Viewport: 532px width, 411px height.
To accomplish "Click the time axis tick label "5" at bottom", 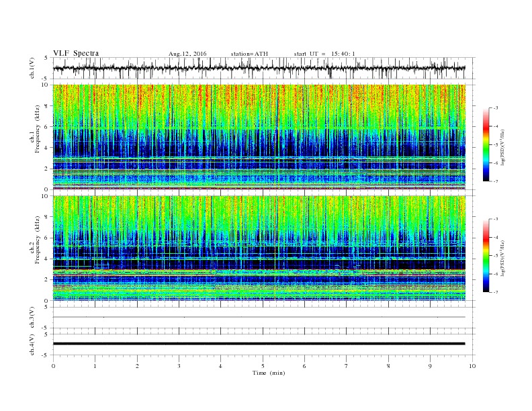I will (x=263, y=366).
